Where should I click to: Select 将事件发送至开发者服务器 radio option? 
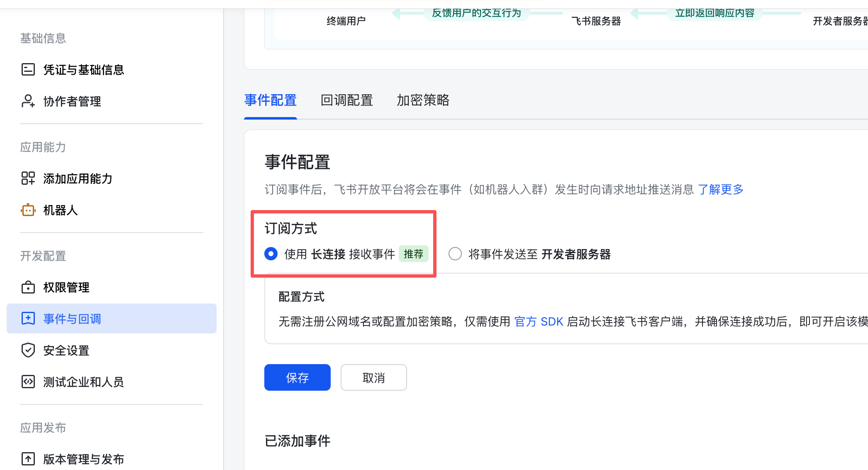(x=455, y=254)
